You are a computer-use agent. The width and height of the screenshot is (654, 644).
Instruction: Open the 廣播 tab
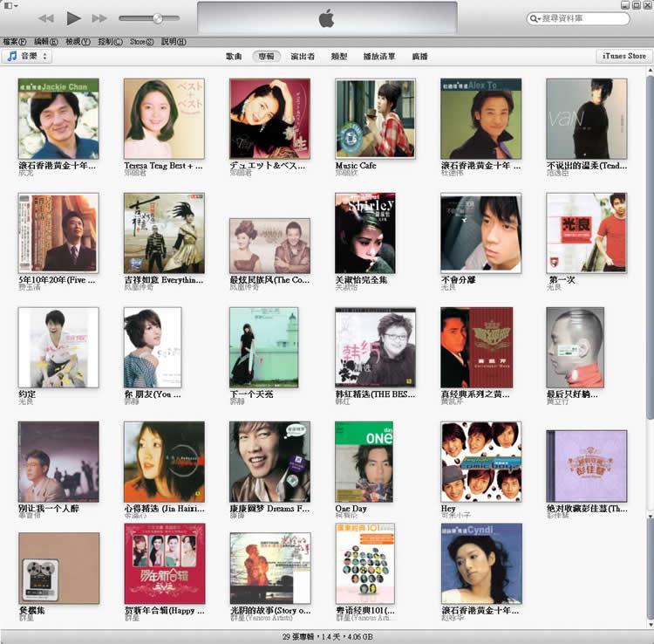(x=420, y=57)
